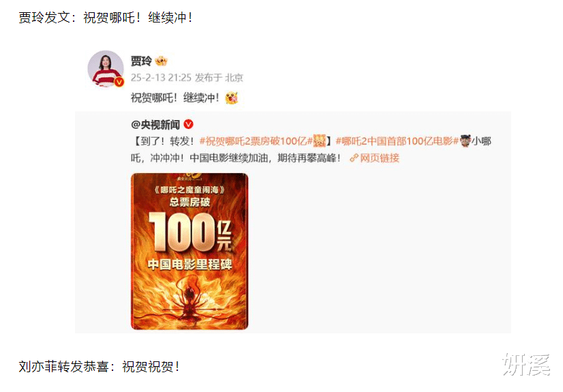Screen dimensions: 563x392
Task: Click the red verified badge beside 央视新闻
Action: [189, 124]
